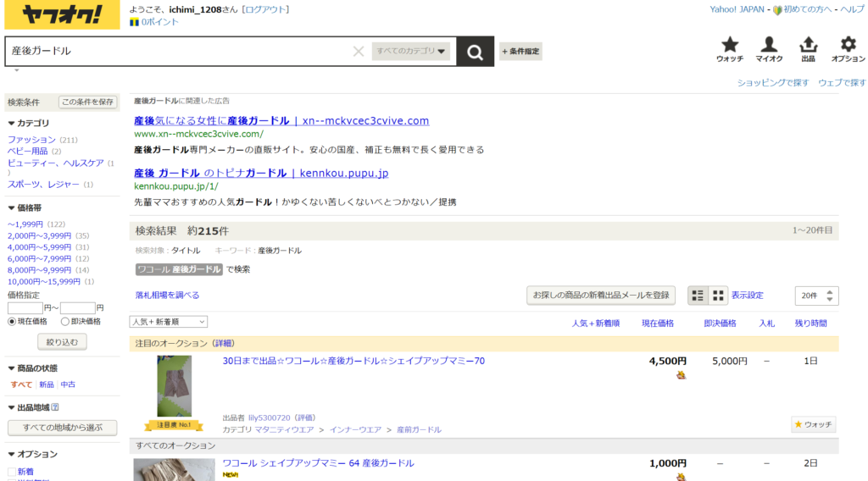Image resolution: width=868 pixels, height=481 pixels.
Task: Sort by 即決価格 column header
Action: click(x=720, y=323)
